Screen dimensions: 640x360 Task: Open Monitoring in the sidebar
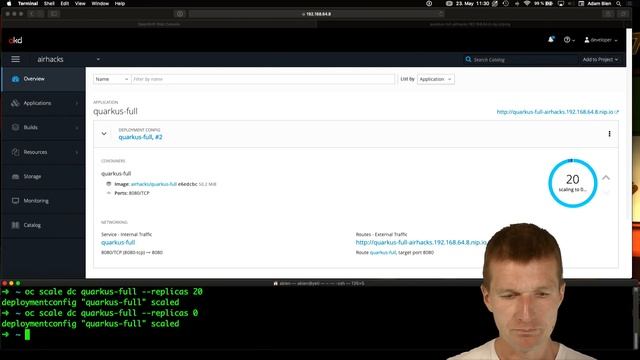[x=43, y=201]
